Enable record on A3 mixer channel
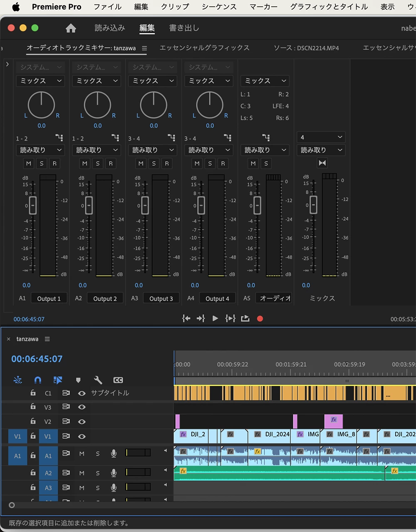The width and height of the screenshot is (416, 532). (167, 164)
